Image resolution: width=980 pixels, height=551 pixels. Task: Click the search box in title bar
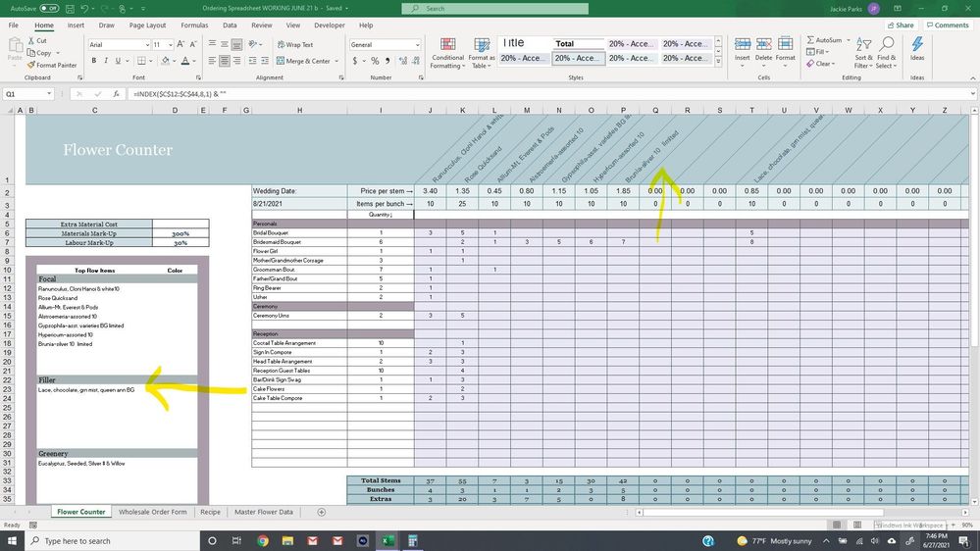pyautogui.click(x=495, y=9)
